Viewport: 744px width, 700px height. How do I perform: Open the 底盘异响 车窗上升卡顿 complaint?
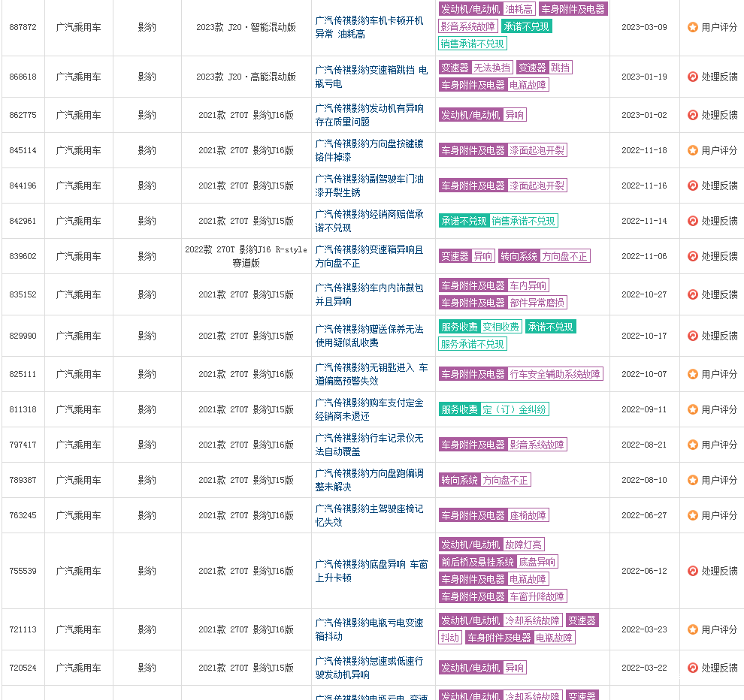pyautogui.click(x=371, y=571)
